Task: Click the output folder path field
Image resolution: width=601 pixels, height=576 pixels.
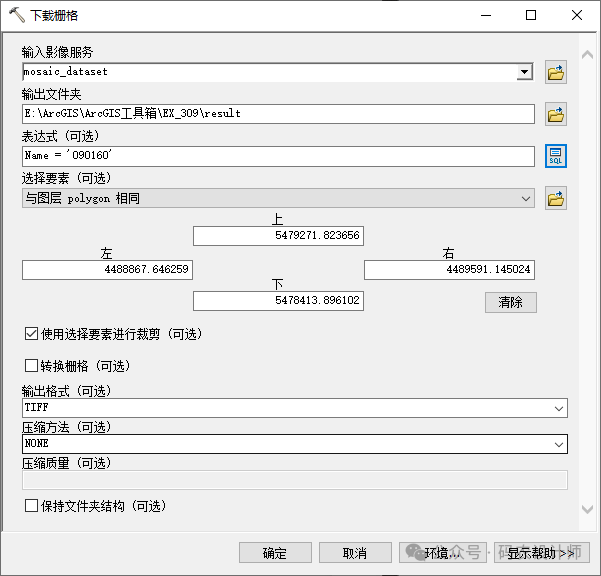Action: (x=278, y=114)
